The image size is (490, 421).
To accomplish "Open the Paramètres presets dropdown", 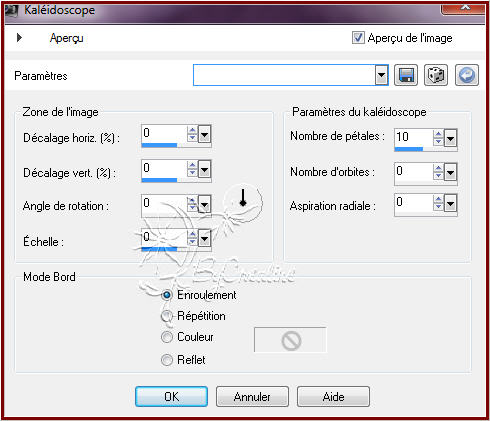I will 381,75.
